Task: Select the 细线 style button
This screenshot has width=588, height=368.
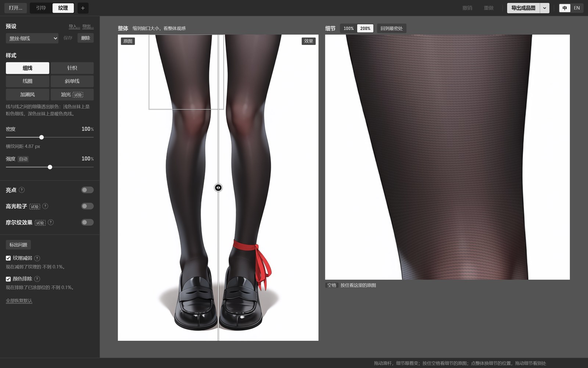Action: 28,68
